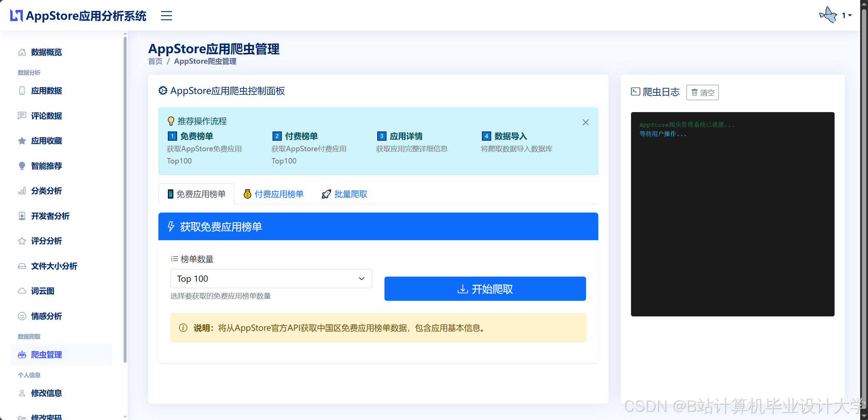The height and width of the screenshot is (420, 868).
Task: Go to 首页 breadcrumb link
Action: pyautogui.click(x=155, y=61)
